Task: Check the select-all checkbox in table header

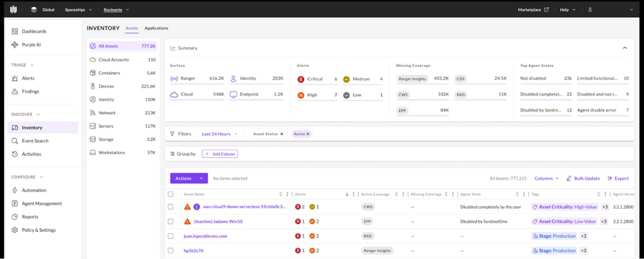Action: pos(171,194)
